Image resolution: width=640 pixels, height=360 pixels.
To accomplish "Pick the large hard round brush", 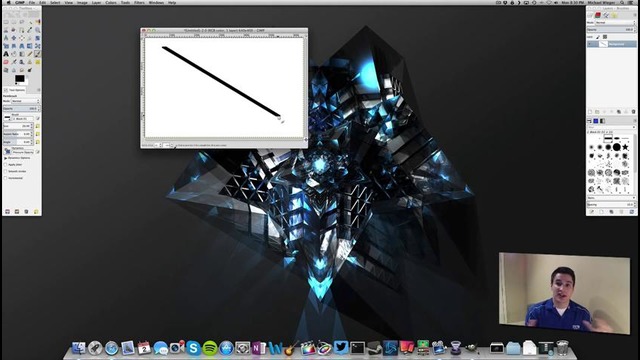I will (617, 147).
